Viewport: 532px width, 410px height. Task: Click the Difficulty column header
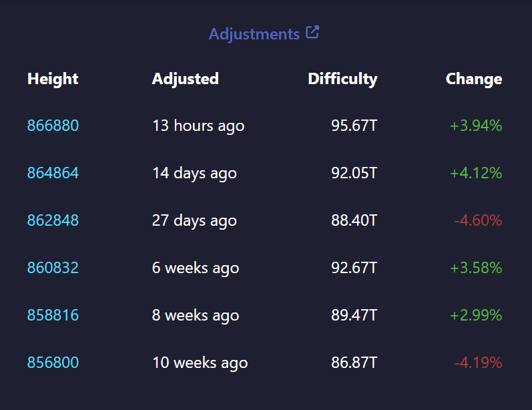342,79
